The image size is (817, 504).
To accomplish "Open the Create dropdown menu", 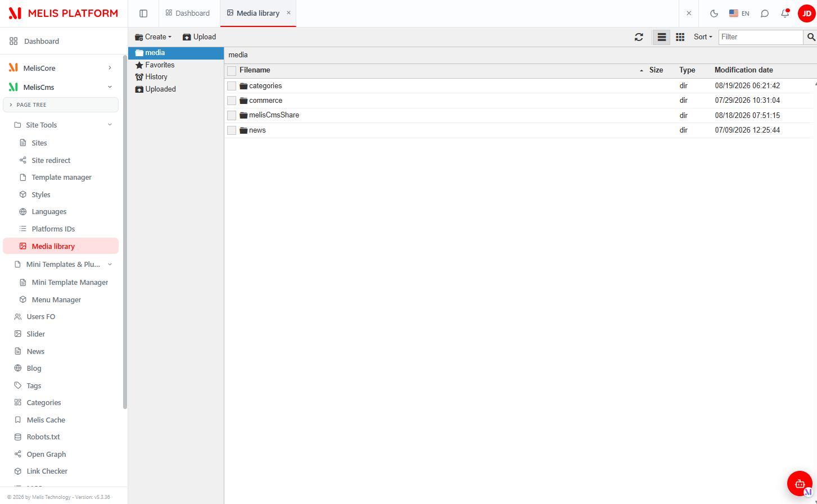I will [x=153, y=37].
